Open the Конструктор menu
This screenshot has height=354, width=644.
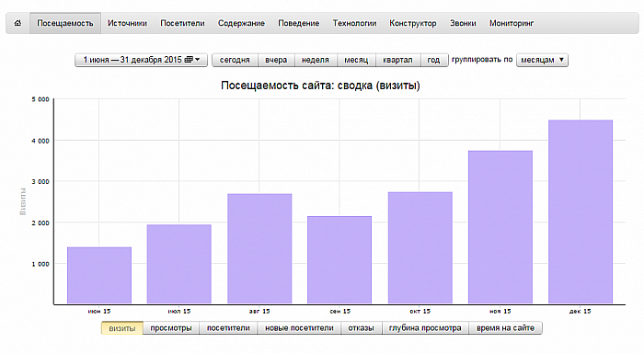coord(413,23)
